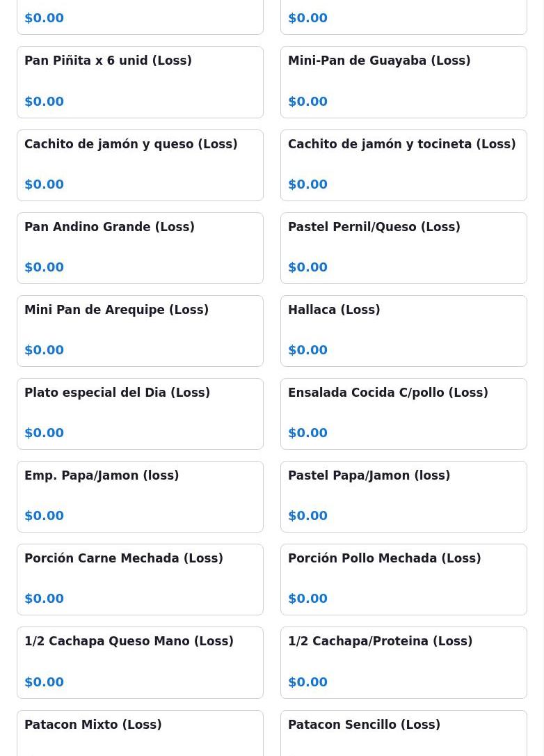The height and width of the screenshot is (756, 544).
Task: Select Mini Pan de Arequipe (Loss)
Action: (140, 331)
